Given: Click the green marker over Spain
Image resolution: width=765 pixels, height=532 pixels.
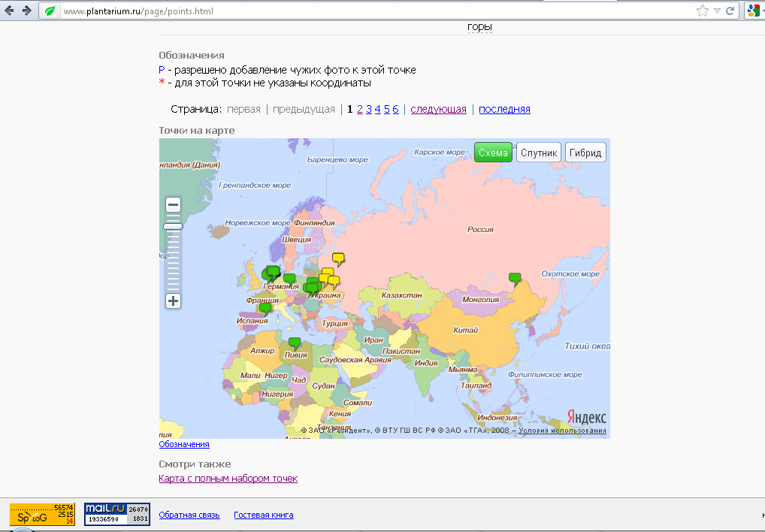Looking at the screenshot, I should point(265,307).
